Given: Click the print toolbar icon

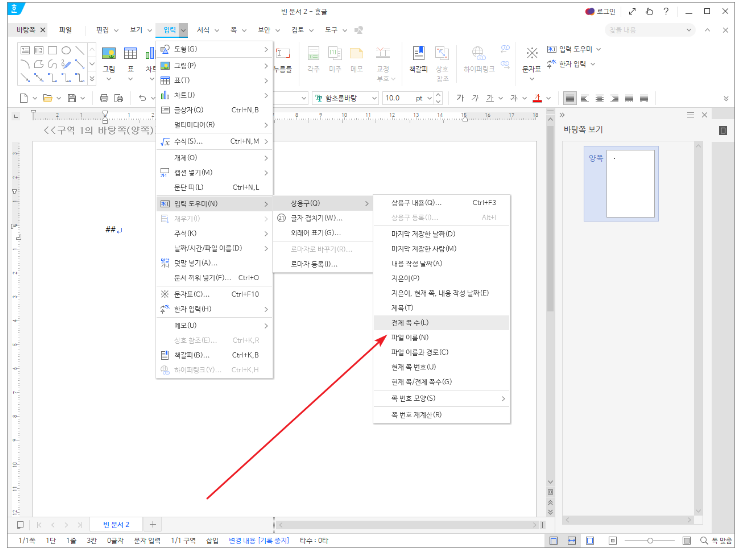Looking at the screenshot, I should point(104,98).
